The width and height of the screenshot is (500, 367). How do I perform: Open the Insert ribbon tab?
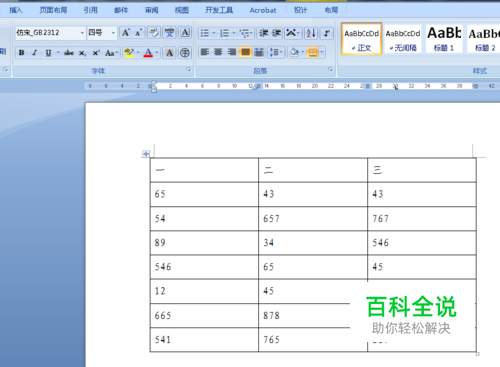click(x=16, y=10)
